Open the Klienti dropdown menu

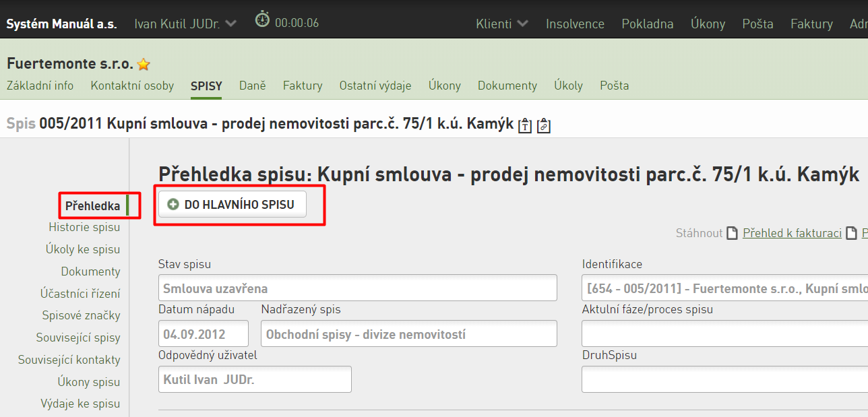click(x=502, y=24)
